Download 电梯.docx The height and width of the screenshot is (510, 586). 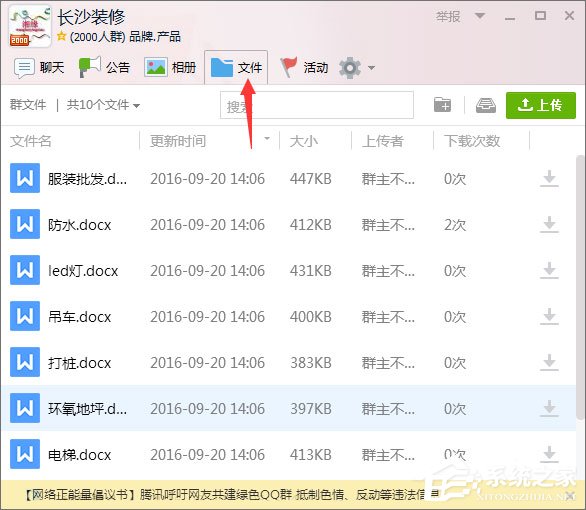tap(549, 454)
